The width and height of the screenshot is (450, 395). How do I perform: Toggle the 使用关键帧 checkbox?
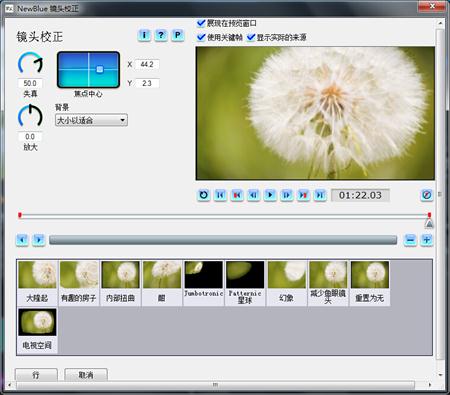pos(201,37)
